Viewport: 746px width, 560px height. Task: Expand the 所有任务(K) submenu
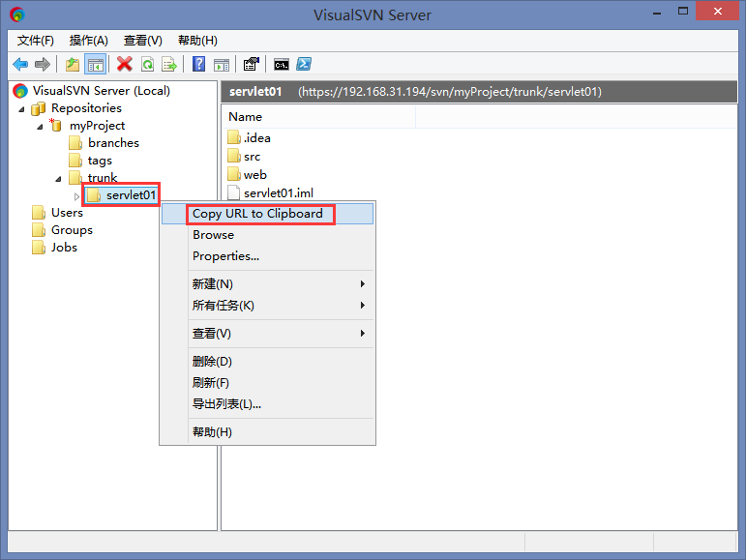coord(267,306)
